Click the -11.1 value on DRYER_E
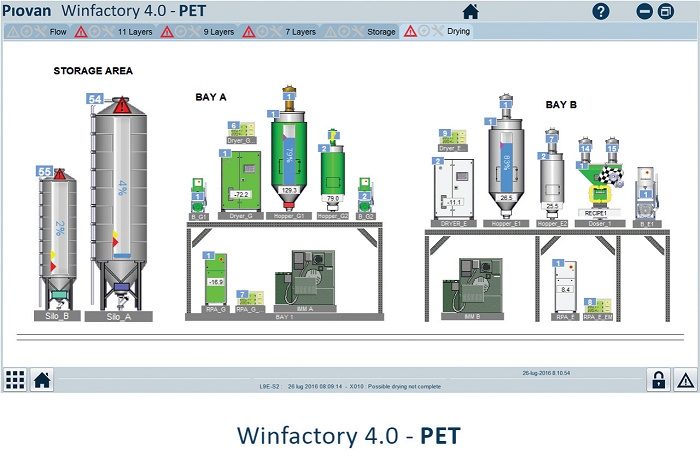The height and width of the screenshot is (458, 700). click(454, 202)
